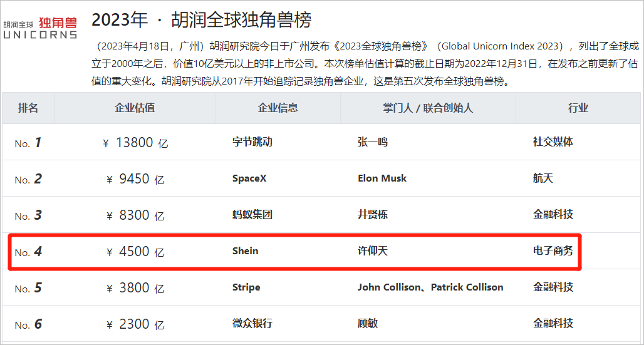The width and height of the screenshot is (644, 345).
Task: Open the Stripe company entry
Action: tap(246, 287)
